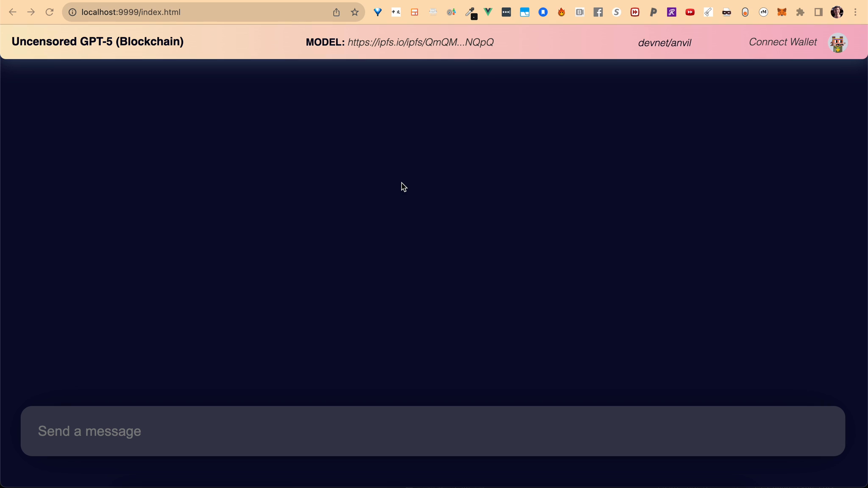Click the localhost:9999 address bar URL

[x=131, y=12]
